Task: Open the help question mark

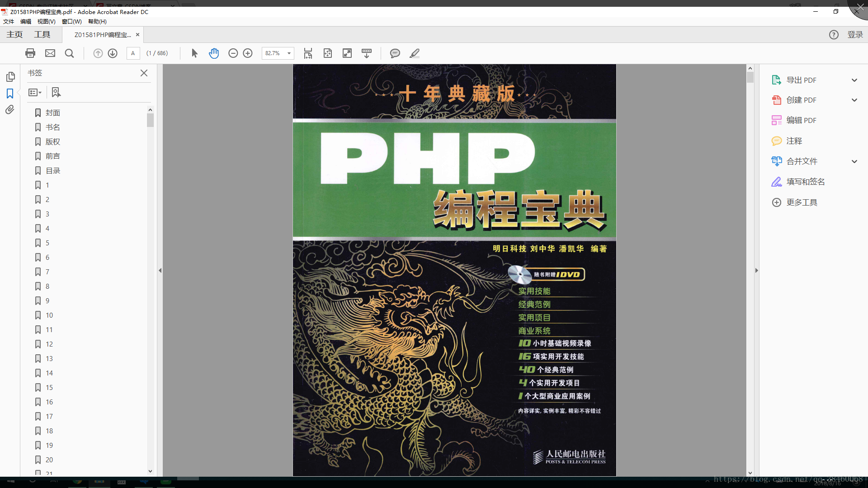Action: [x=834, y=35]
